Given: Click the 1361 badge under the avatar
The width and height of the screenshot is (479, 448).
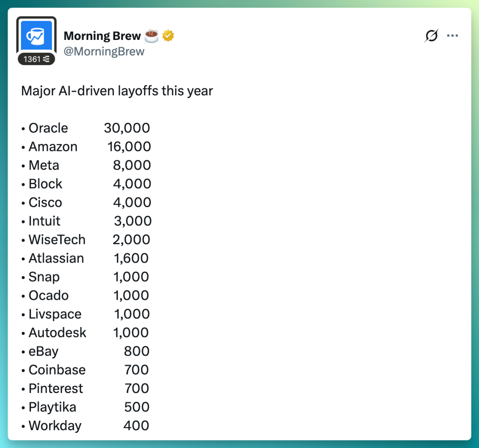Looking at the screenshot, I should coord(36,59).
